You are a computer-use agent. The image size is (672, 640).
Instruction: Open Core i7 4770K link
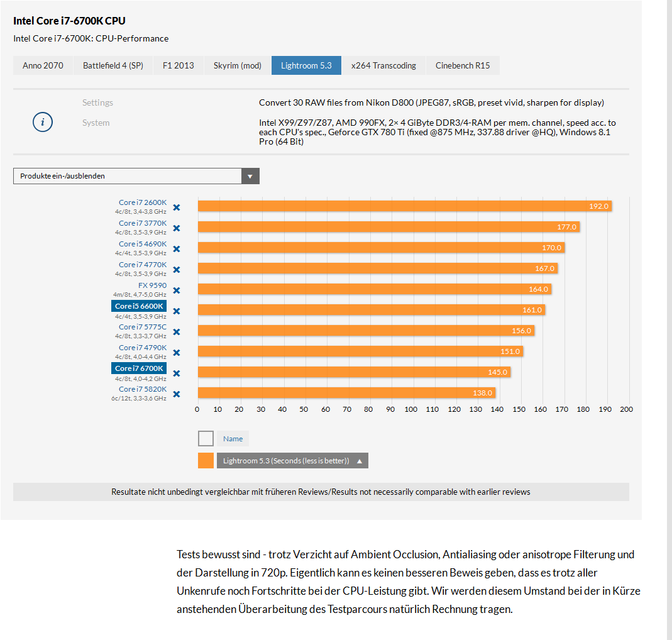click(143, 265)
